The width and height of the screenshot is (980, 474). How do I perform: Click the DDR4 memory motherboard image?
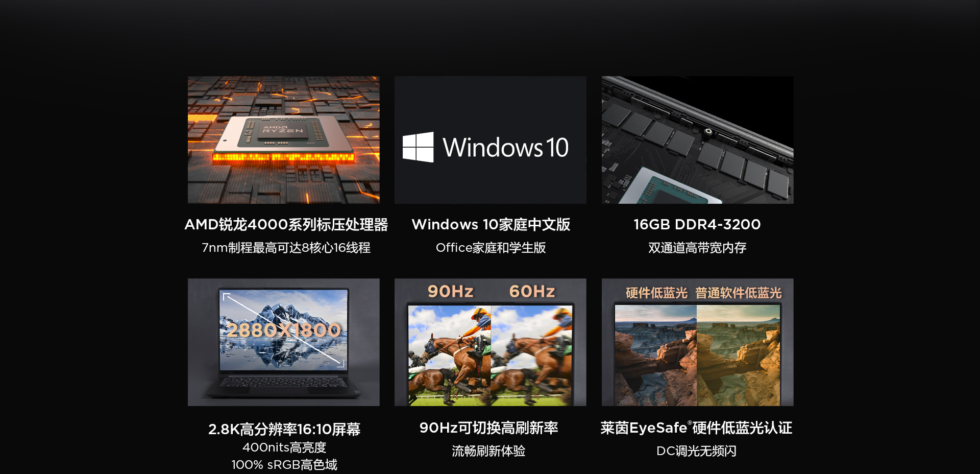[x=697, y=140]
